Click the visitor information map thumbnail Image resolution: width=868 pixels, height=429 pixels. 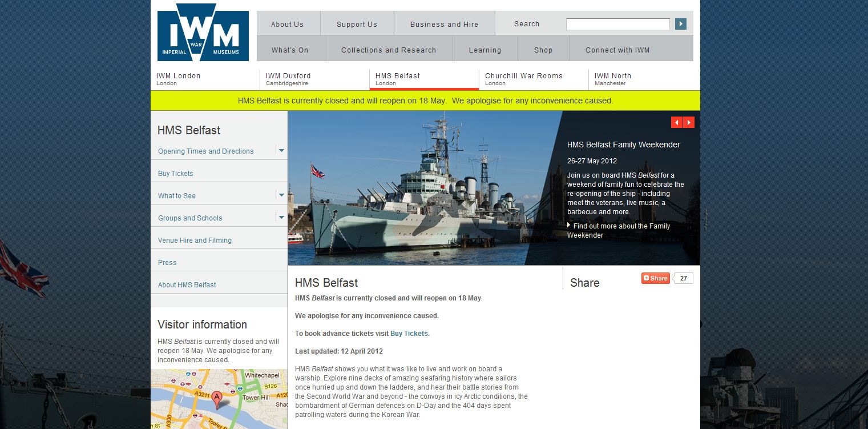click(219, 399)
